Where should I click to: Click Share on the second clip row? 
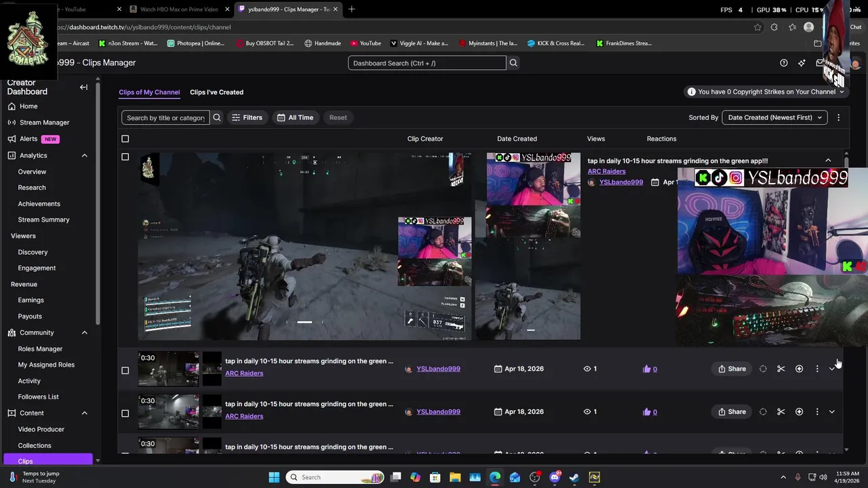coord(732,369)
